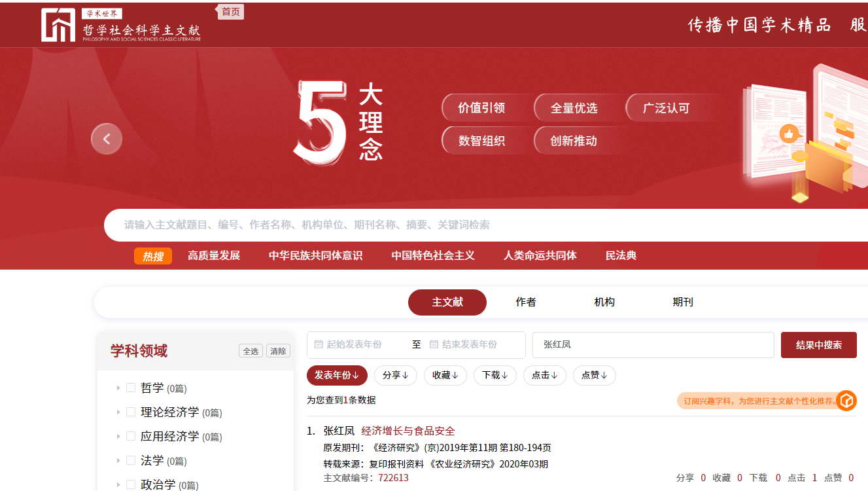Screen dimensions: 868x491
Task: Click the 结果中搜索 button
Action: [818, 345]
